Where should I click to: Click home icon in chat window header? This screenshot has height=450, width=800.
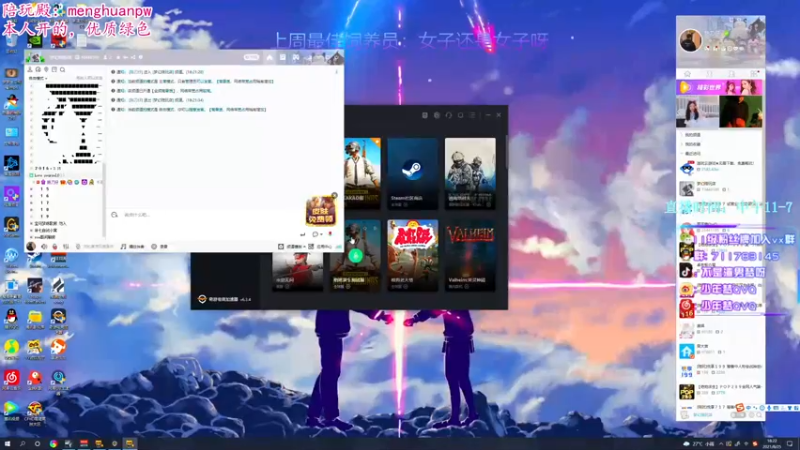click(269, 58)
